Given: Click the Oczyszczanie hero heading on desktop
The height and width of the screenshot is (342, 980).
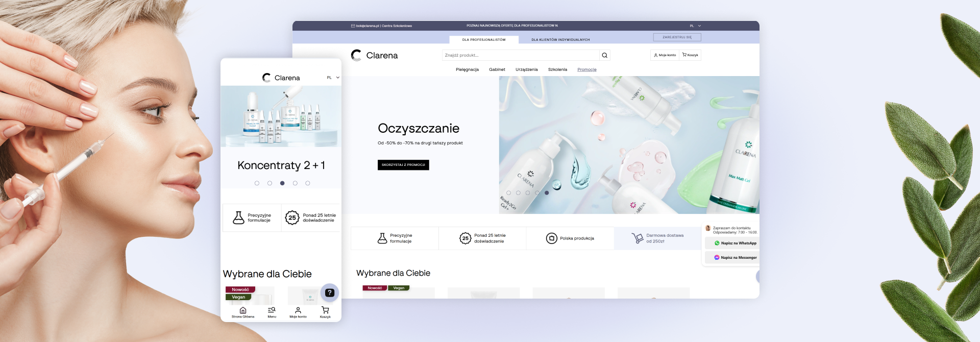Looking at the screenshot, I should point(419,128).
